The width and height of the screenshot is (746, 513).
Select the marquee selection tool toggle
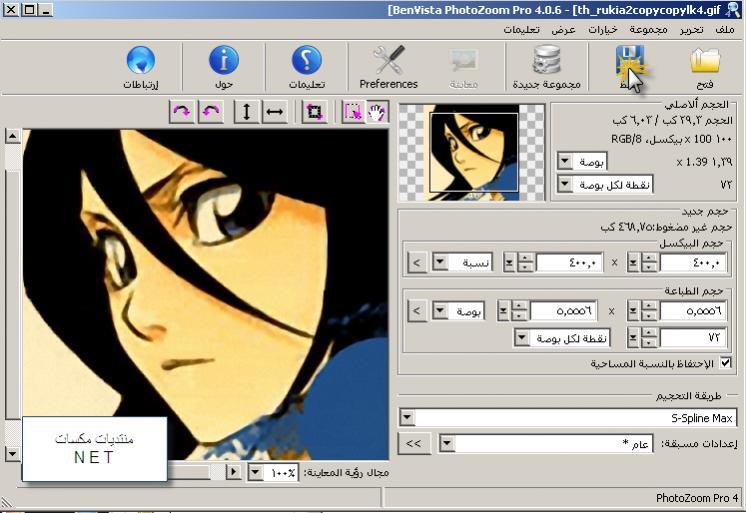click(x=353, y=112)
